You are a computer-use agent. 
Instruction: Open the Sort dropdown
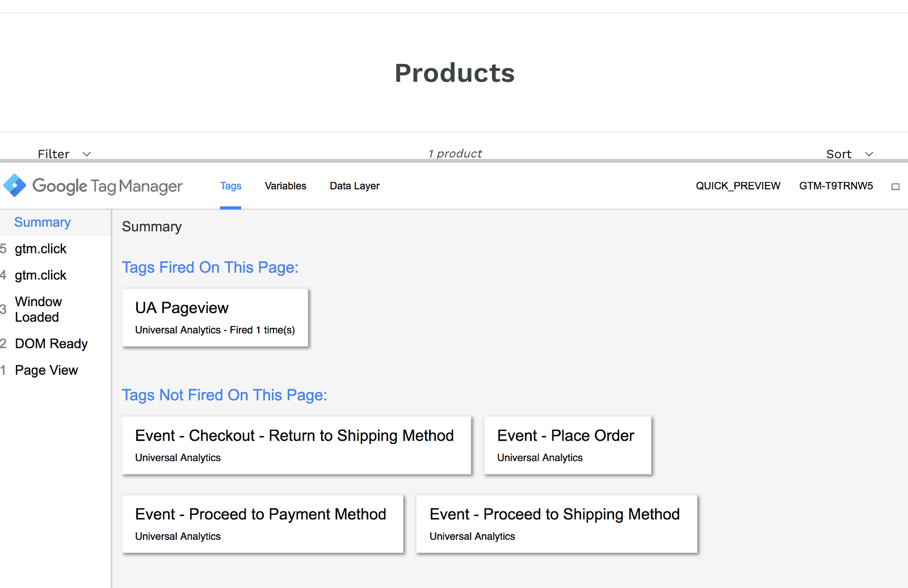849,154
